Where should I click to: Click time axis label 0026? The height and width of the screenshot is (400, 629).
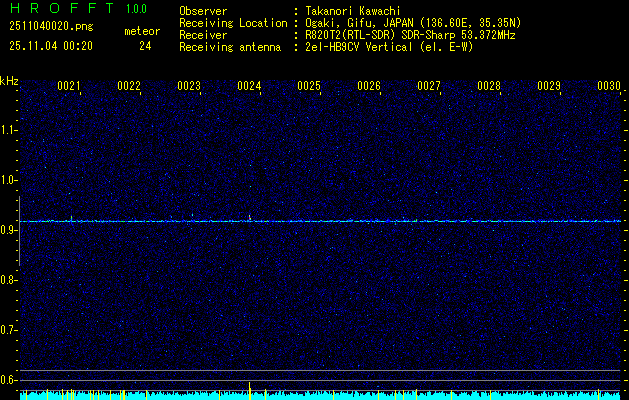click(369, 86)
